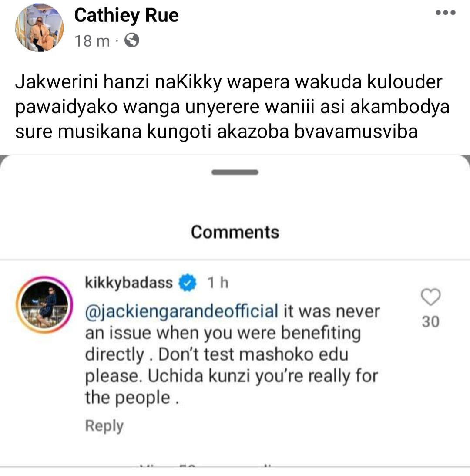Click the Comments header title
This screenshot has width=470, height=476.
pos(235,232)
